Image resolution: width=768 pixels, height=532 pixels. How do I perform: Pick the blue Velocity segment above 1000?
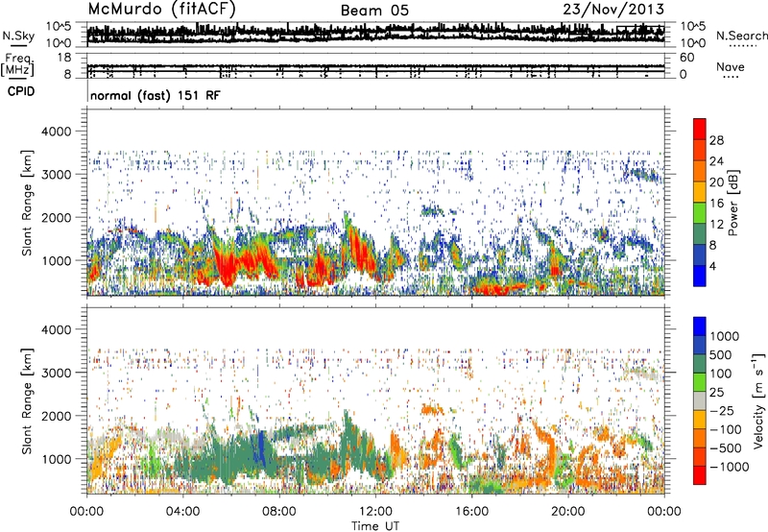click(x=700, y=326)
